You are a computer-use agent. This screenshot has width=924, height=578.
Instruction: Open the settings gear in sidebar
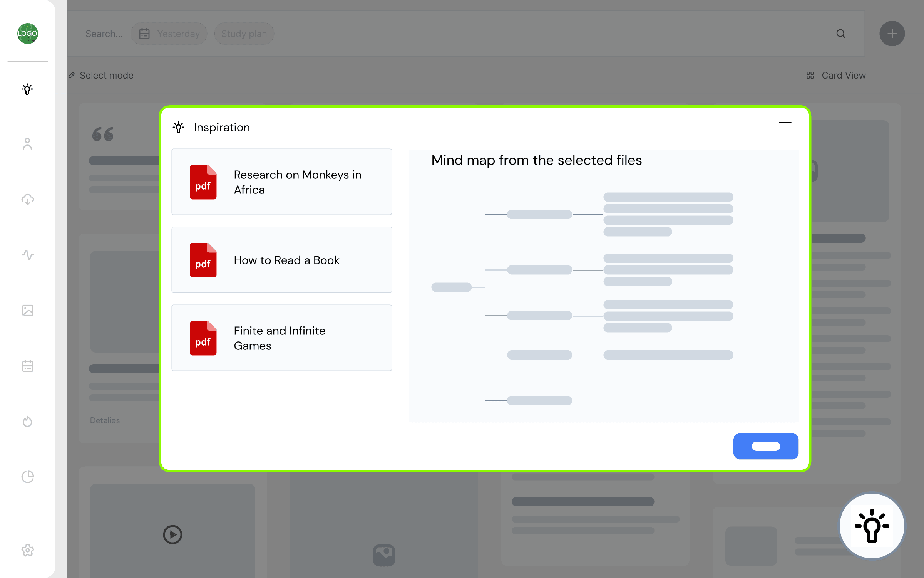(27, 550)
